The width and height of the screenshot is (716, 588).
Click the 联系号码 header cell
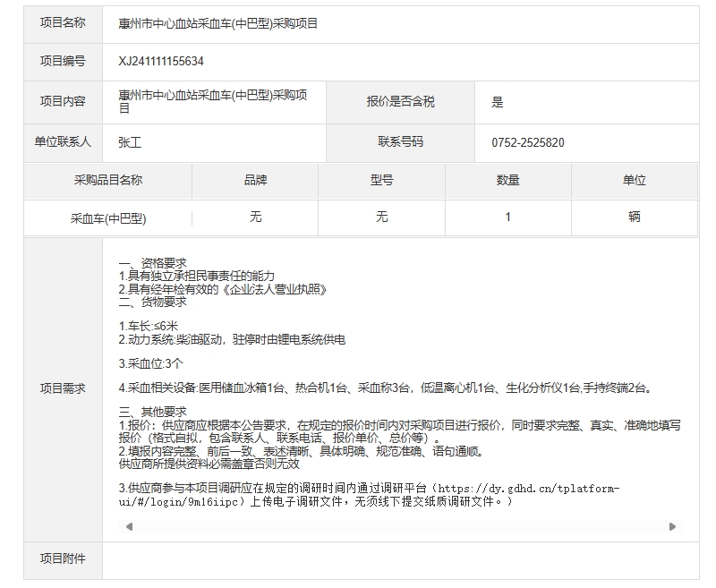click(400, 142)
